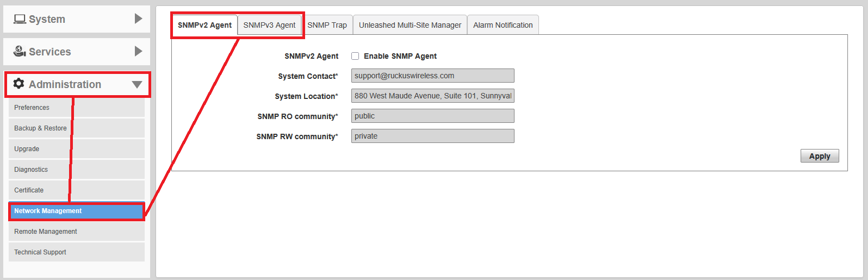Screen dimensions: 868x280
Task: Click the Services icon in sidebar
Action: tap(20, 51)
